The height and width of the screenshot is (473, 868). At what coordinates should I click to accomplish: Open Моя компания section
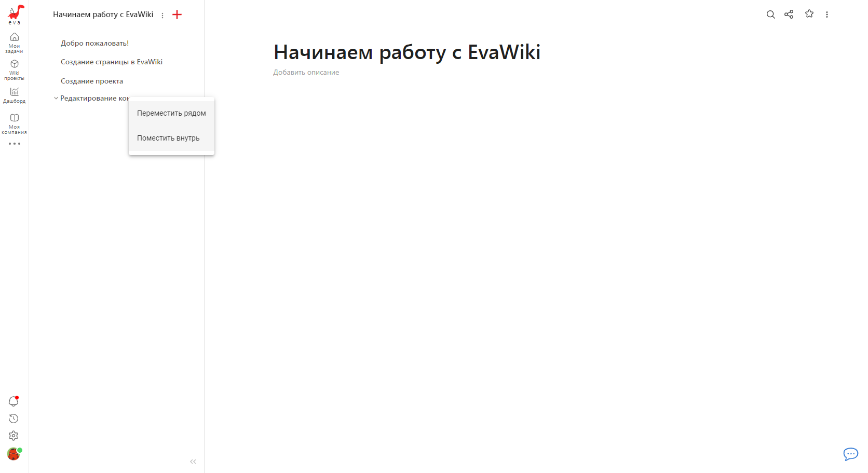(14, 123)
